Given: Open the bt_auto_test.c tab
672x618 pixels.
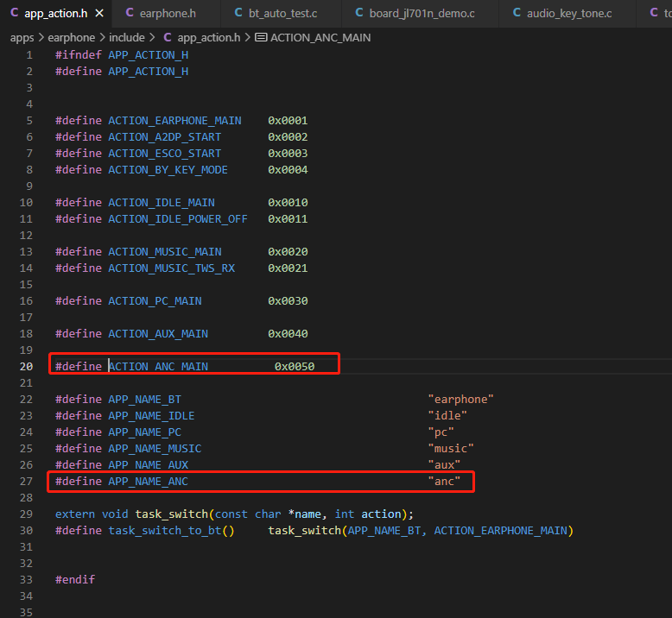Looking at the screenshot, I should pos(281,13).
